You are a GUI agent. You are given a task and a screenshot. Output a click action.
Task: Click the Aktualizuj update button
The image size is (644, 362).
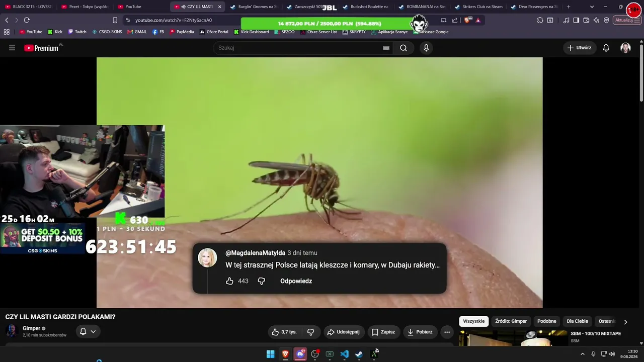627,20
